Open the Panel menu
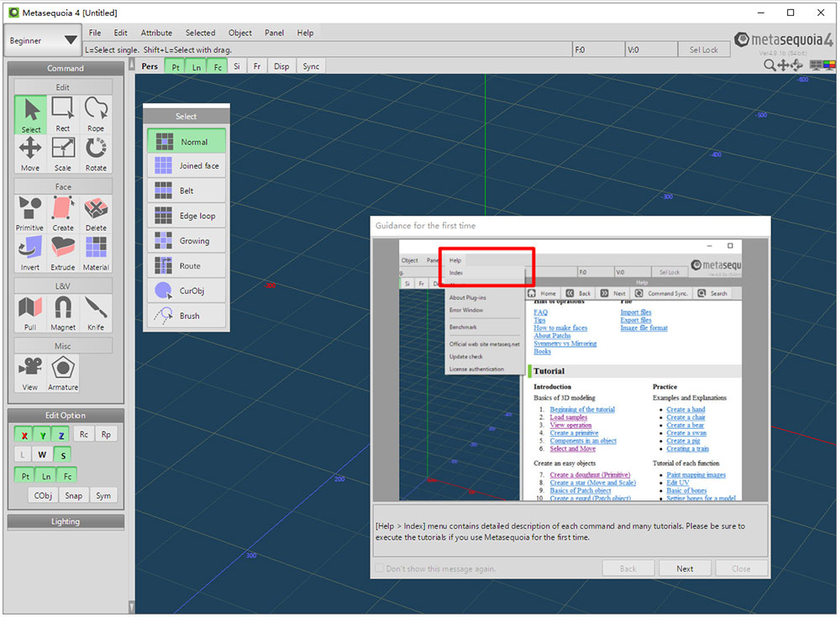Viewport: 840px width, 617px height. tap(275, 33)
